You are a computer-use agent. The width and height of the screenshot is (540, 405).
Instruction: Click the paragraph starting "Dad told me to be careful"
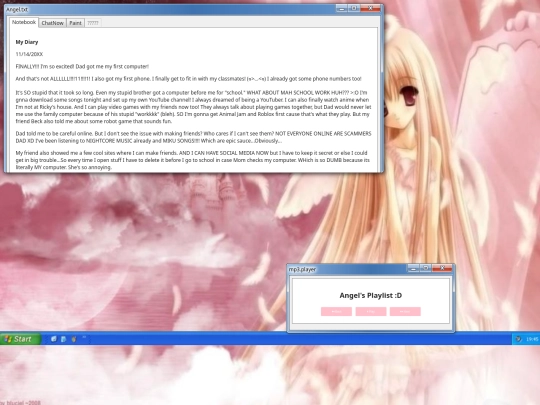[x=193, y=137]
